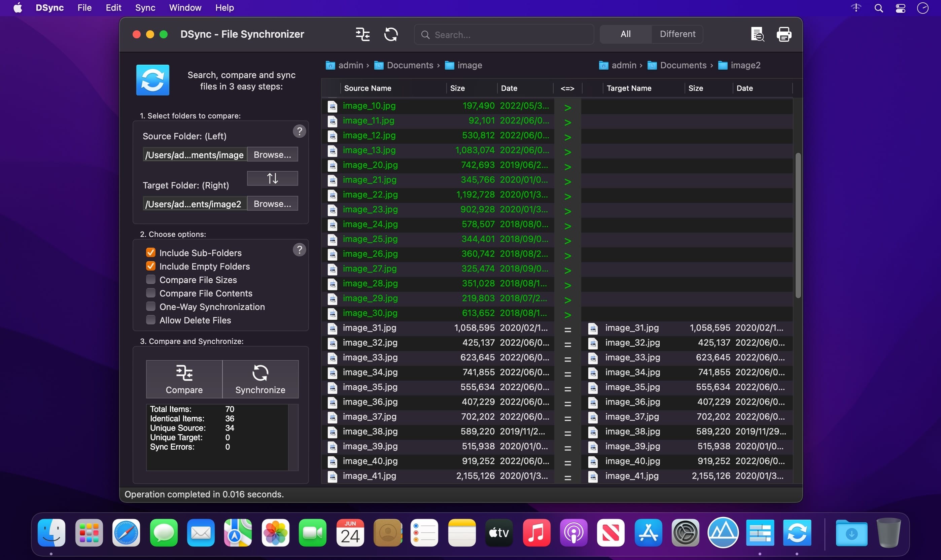Click the Synchronize button
The width and height of the screenshot is (941, 560).
[x=260, y=379]
